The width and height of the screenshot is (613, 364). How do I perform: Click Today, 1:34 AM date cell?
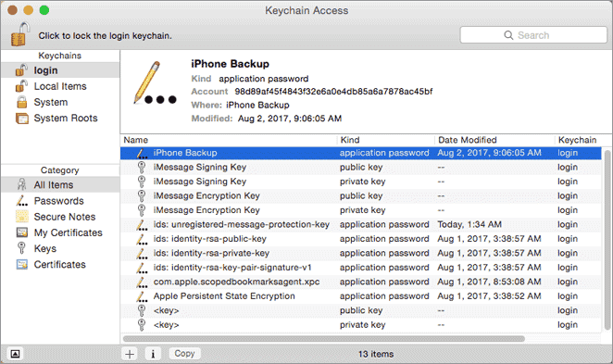(469, 224)
